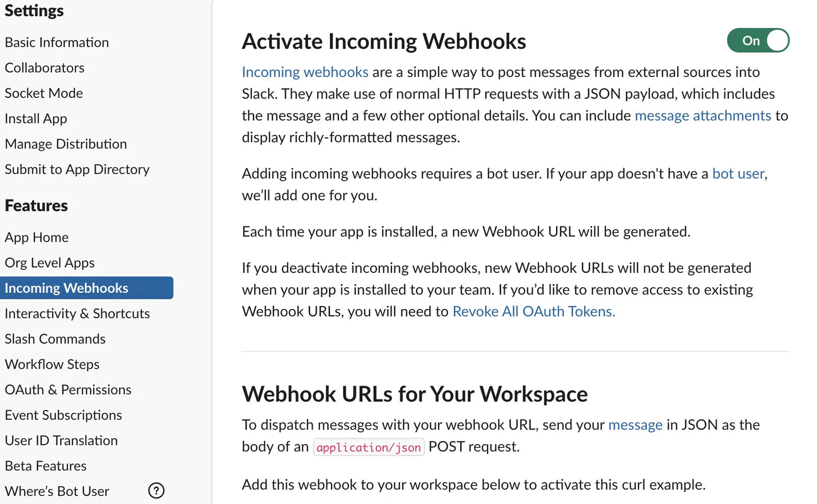Open the message attachments link
Viewport: 817px width, 504px height.
(x=703, y=116)
